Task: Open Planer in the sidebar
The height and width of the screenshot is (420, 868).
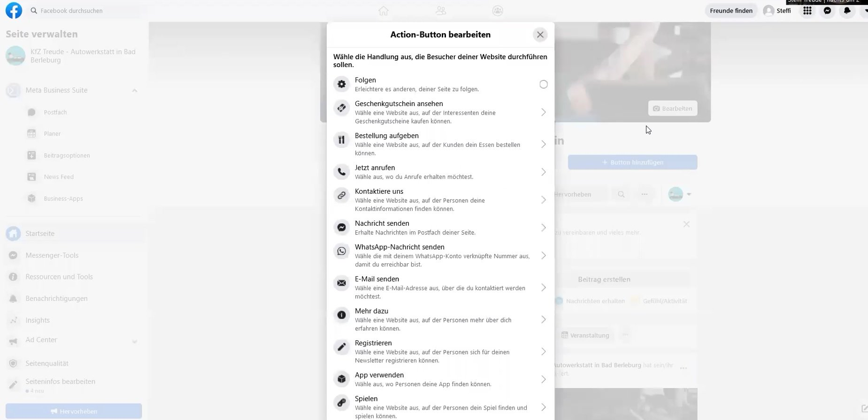Action: tap(52, 134)
